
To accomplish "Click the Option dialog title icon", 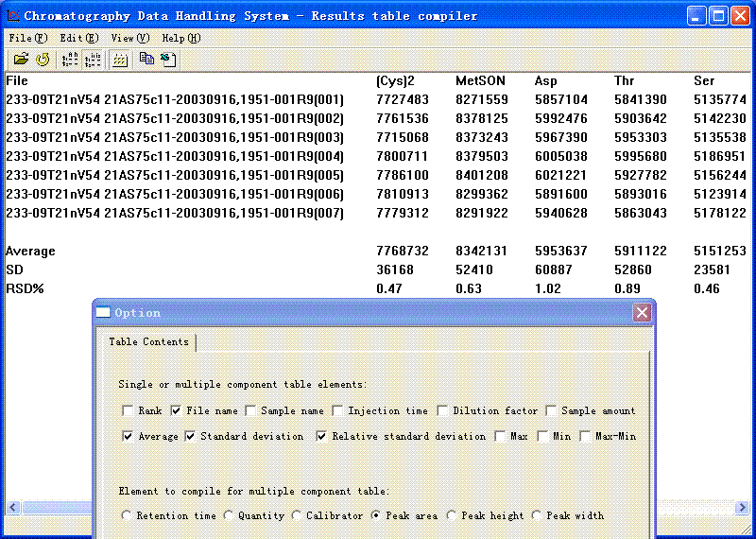I will tap(103, 312).
